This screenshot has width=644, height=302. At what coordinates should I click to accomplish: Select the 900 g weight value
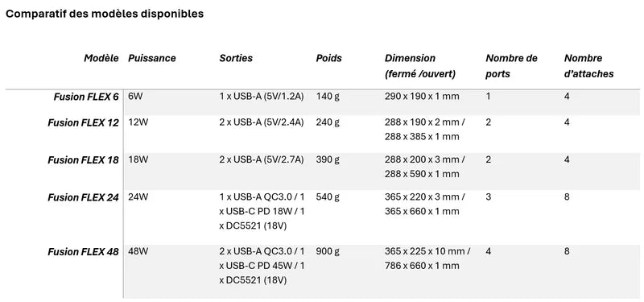(328, 251)
